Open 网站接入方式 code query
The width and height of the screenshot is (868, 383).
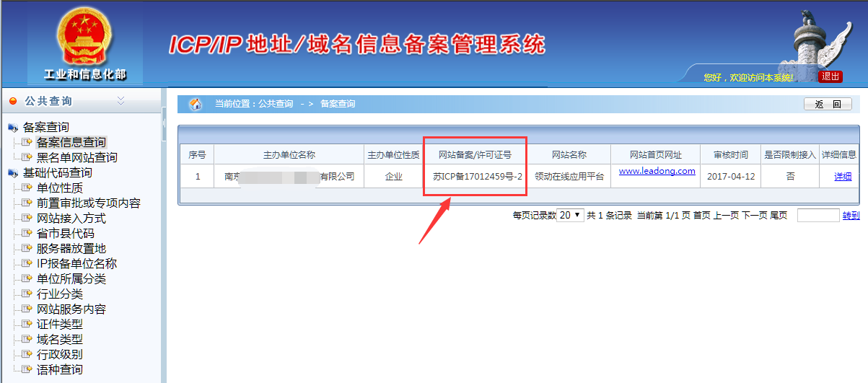[x=71, y=218]
